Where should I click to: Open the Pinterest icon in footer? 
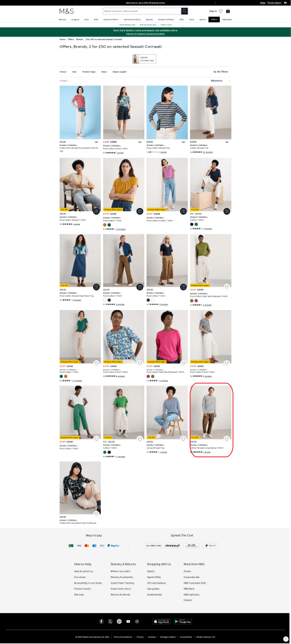[x=119, y=621]
